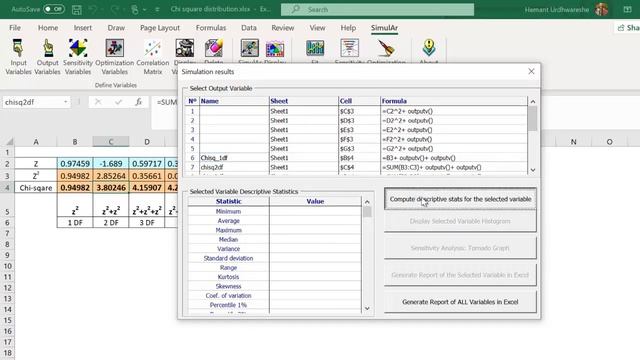Select the SimulAr ribbon tab

coord(384,28)
